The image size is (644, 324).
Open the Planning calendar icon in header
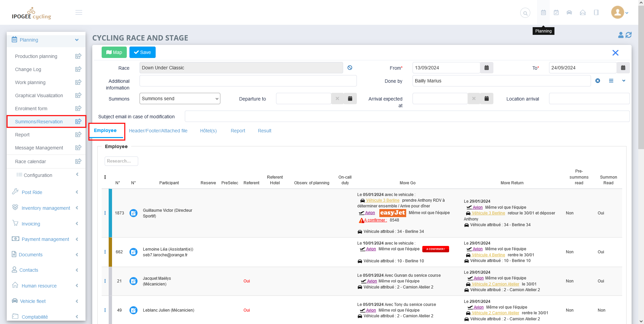click(x=543, y=12)
